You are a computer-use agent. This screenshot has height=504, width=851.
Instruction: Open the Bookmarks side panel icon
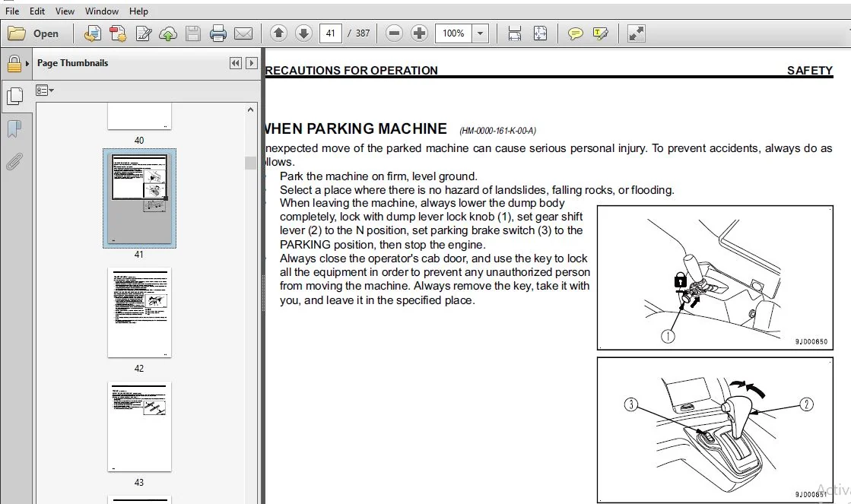point(14,129)
